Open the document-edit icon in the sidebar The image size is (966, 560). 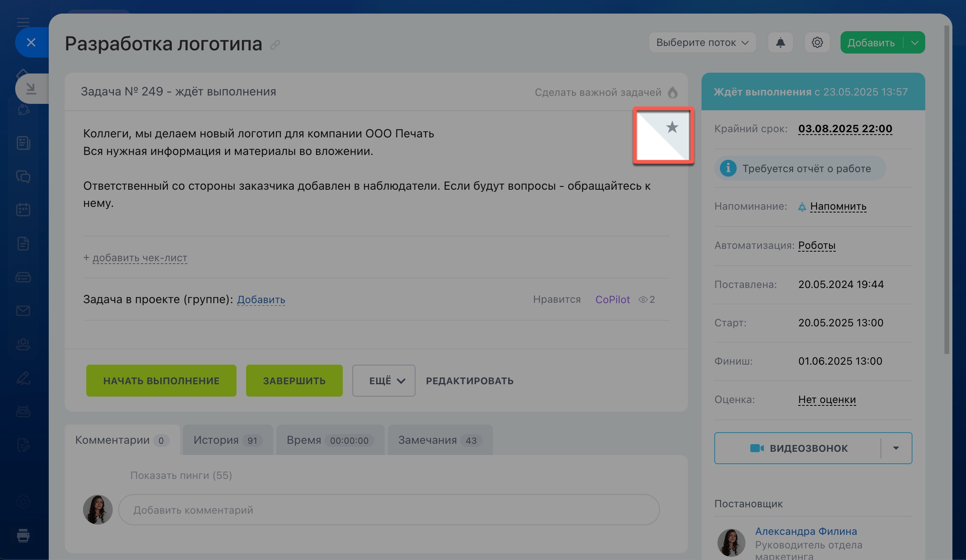(23, 445)
